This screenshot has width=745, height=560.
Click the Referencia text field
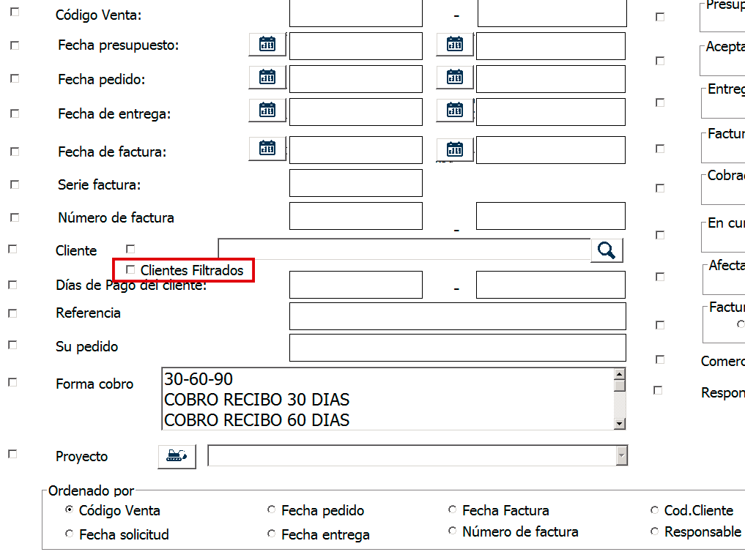457,316
